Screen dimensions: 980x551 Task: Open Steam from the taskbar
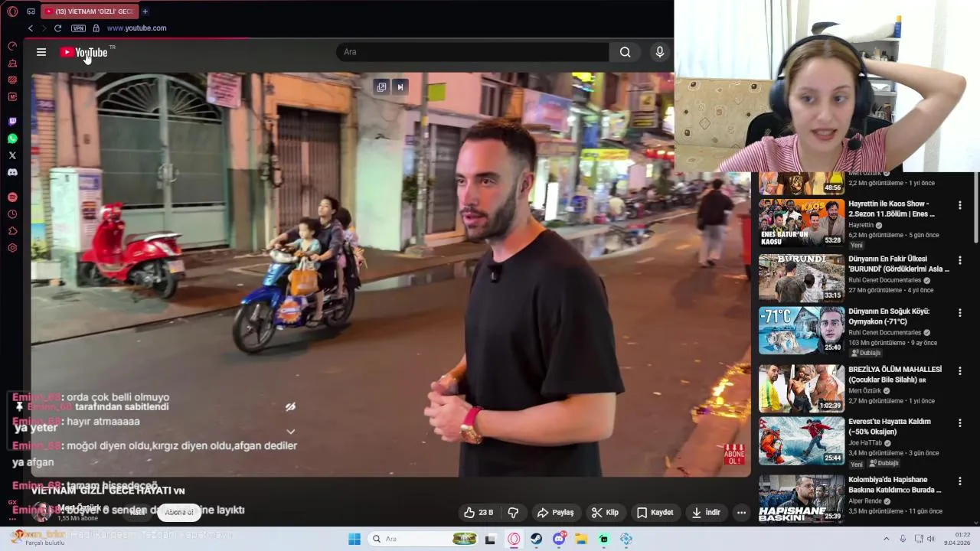click(x=537, y=539)
